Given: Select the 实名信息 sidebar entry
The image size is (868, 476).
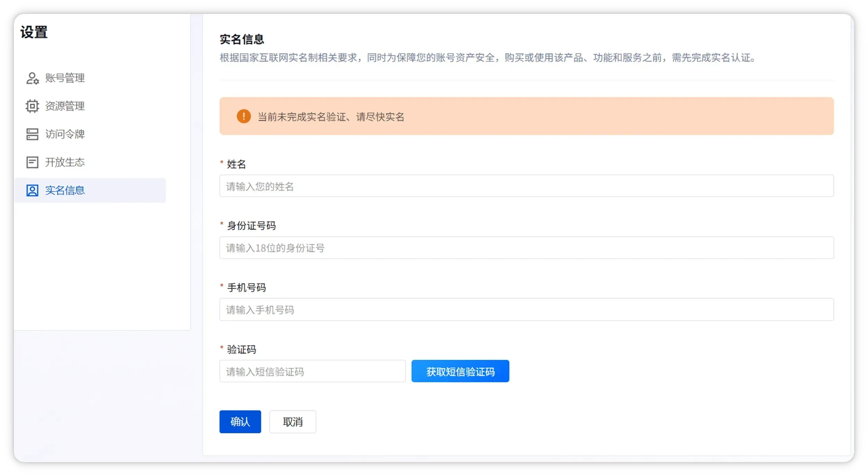Looking at the screenshot, I should click(x=65, y=190).
